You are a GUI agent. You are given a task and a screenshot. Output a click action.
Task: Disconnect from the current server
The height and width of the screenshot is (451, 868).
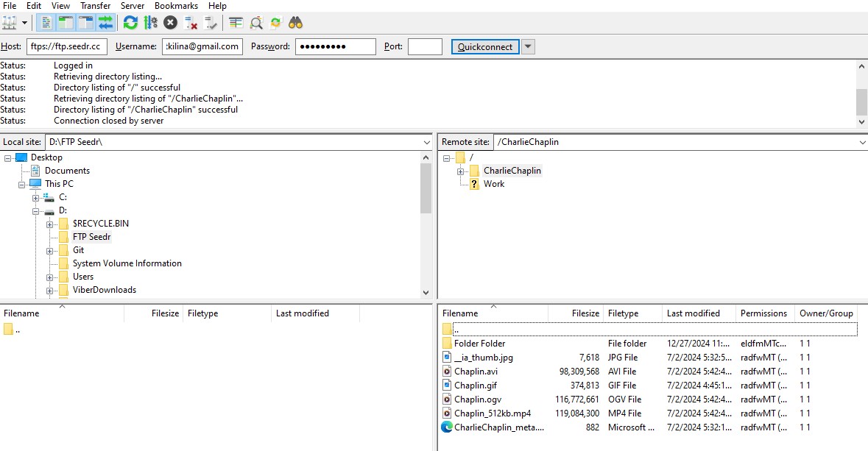tap(191, 23)
